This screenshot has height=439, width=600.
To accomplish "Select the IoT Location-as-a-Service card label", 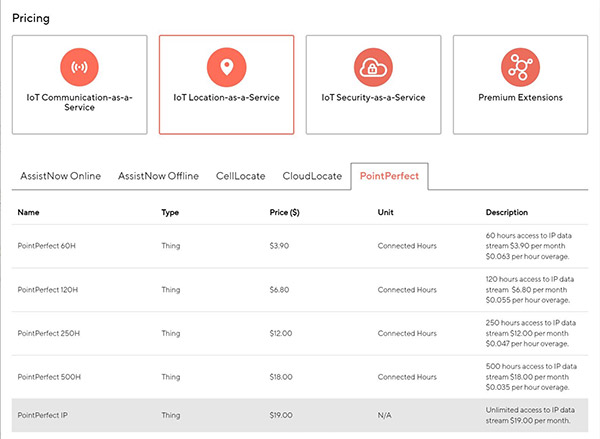I will [x=227, y=98].
